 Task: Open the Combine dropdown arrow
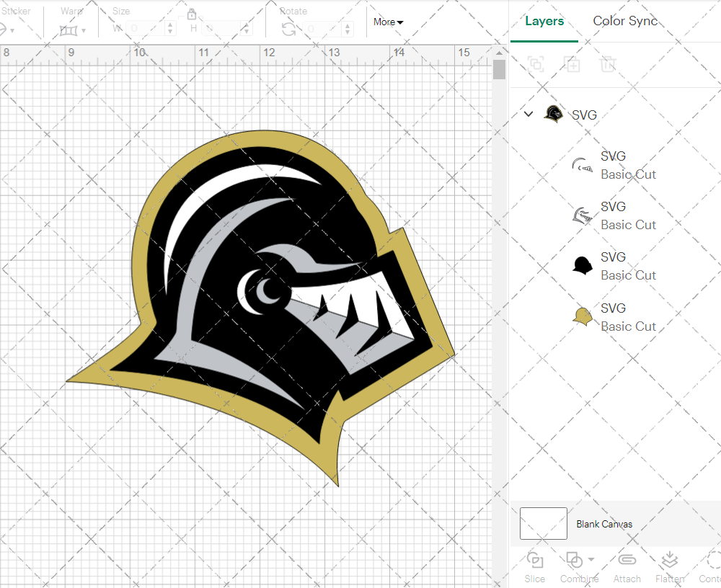coord(591,559)
